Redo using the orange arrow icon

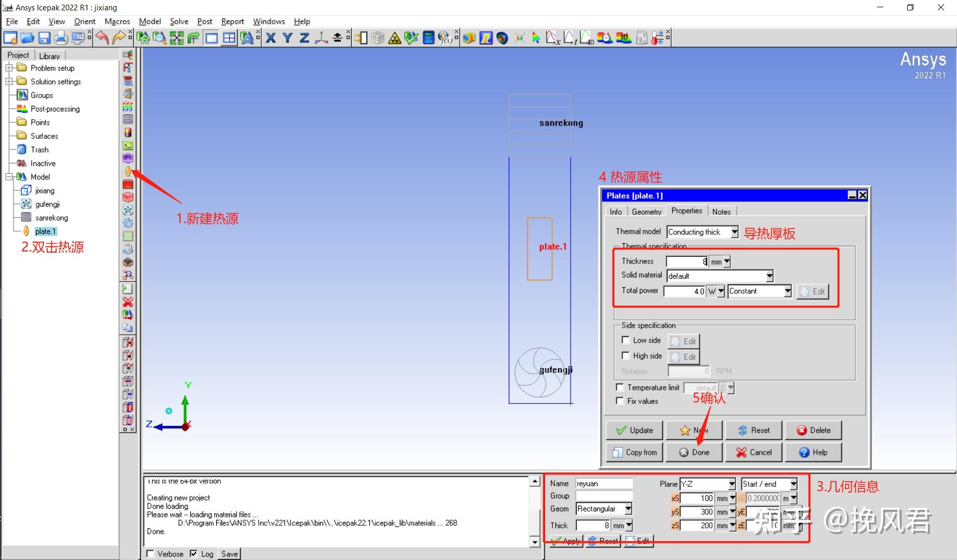(119, 38)
